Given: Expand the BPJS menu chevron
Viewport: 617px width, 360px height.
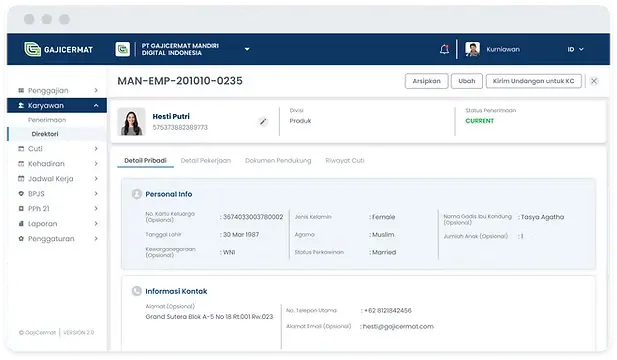Looking at the screenshot, I should [x=96, y=194].
